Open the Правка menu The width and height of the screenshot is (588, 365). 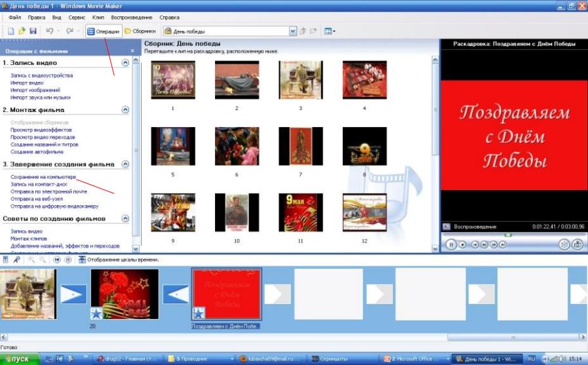click(36, 18)
